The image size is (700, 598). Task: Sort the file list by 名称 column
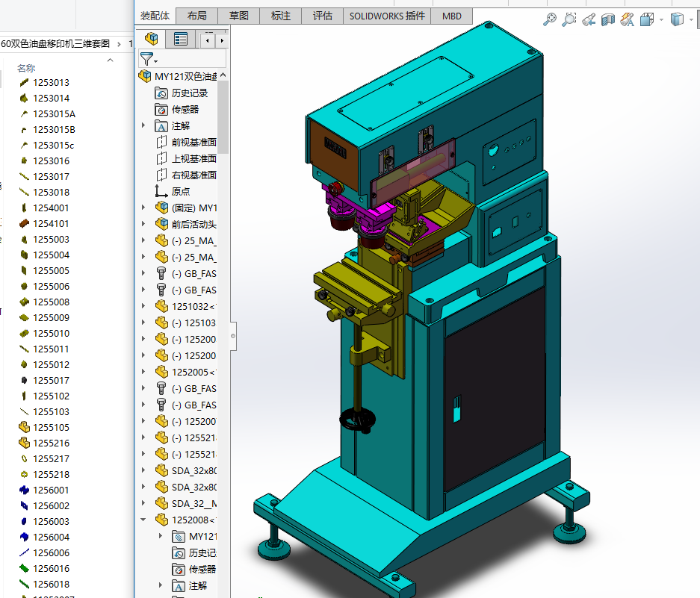26,68
